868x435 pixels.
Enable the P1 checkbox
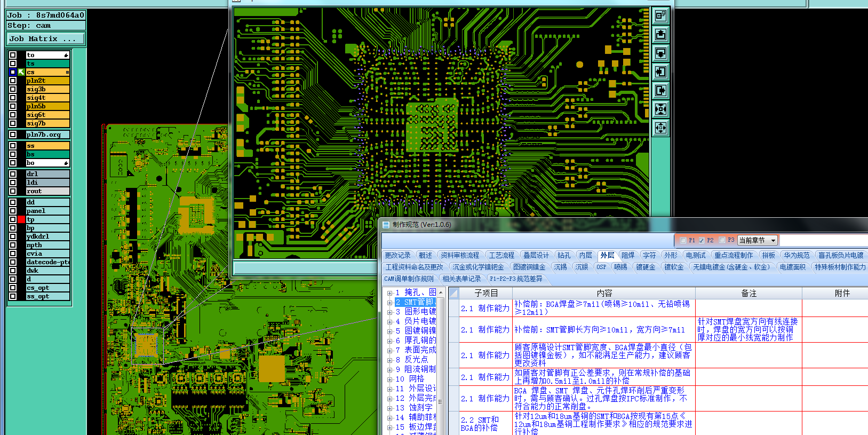pyautogui.click(x=683, y=240)
